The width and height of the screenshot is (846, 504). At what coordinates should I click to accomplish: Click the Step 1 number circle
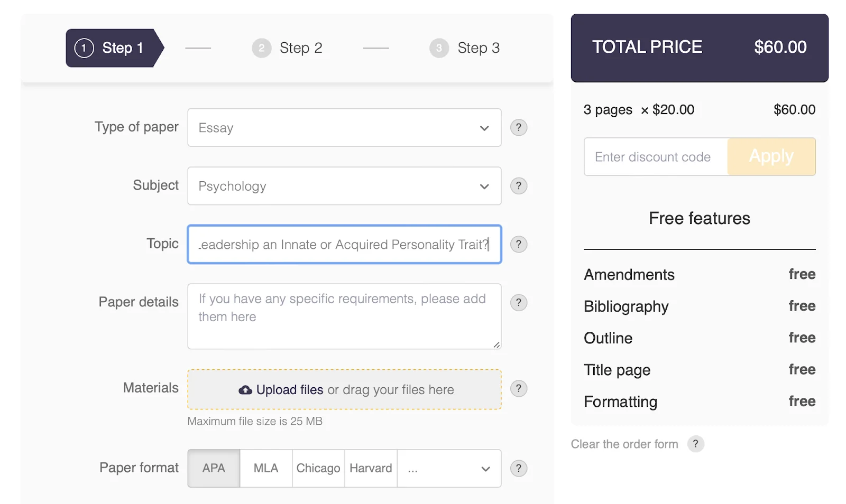click(x=84, y=48)
